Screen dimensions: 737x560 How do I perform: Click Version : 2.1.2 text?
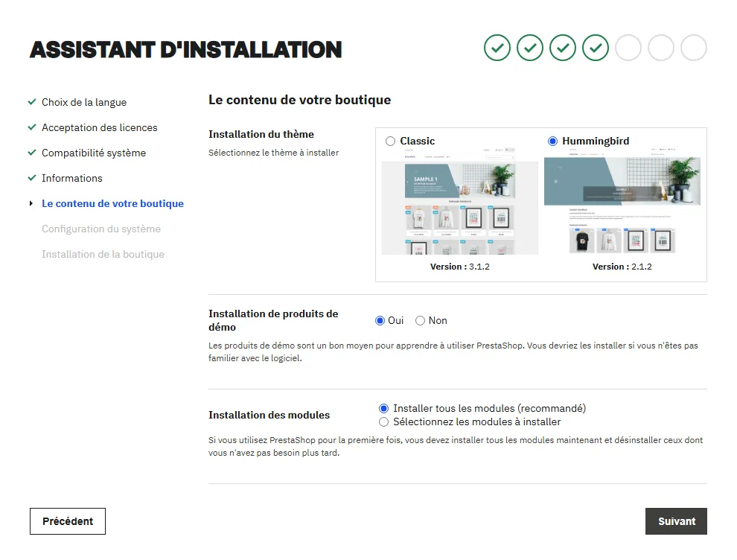622,267
